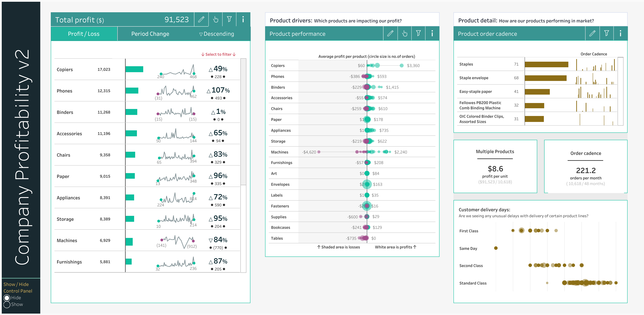Click the hand pointer icon in Total profit header
Image resolution: width=644 pixels, height=315 pixels.
[x=216, y=19]
